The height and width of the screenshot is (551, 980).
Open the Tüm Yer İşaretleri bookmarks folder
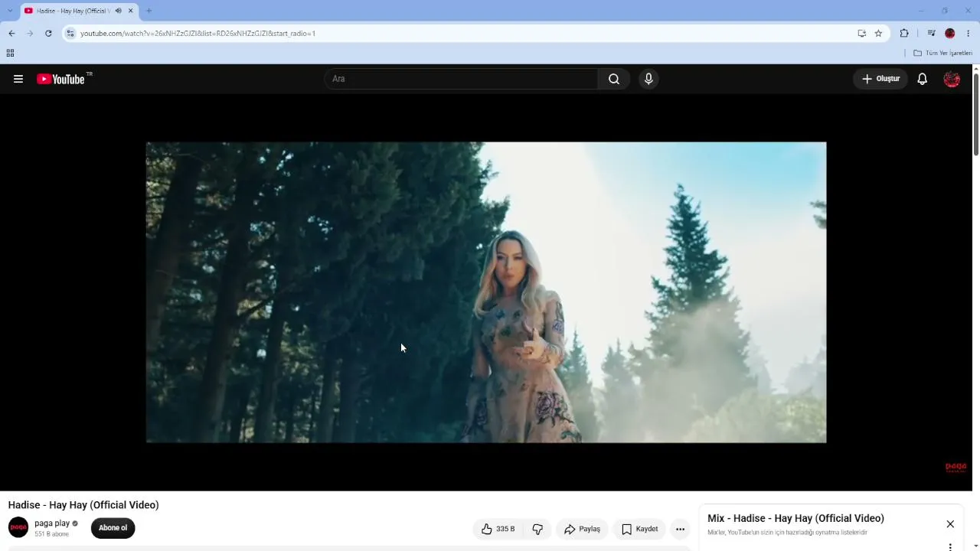[x=943, y=53]
